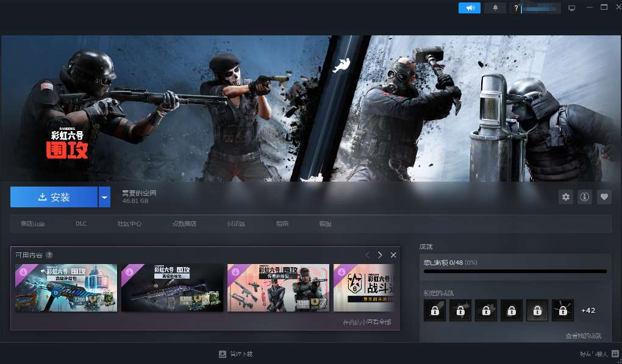
Task: Click the first locked achievement icon
Action: 435,310
